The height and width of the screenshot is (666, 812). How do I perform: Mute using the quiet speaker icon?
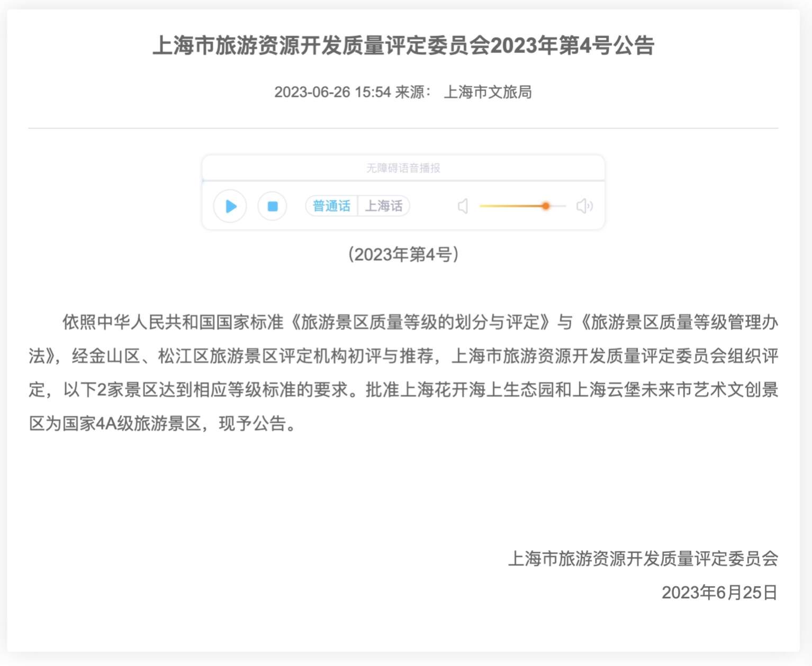pyautogui.click(x=463, y=206)
